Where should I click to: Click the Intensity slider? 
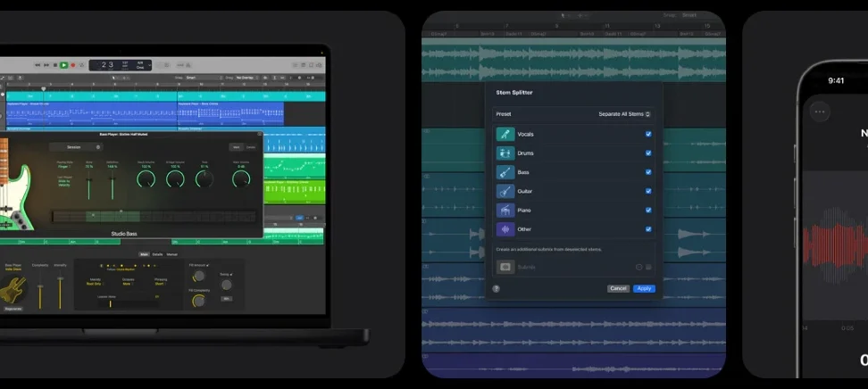[60, 291]
